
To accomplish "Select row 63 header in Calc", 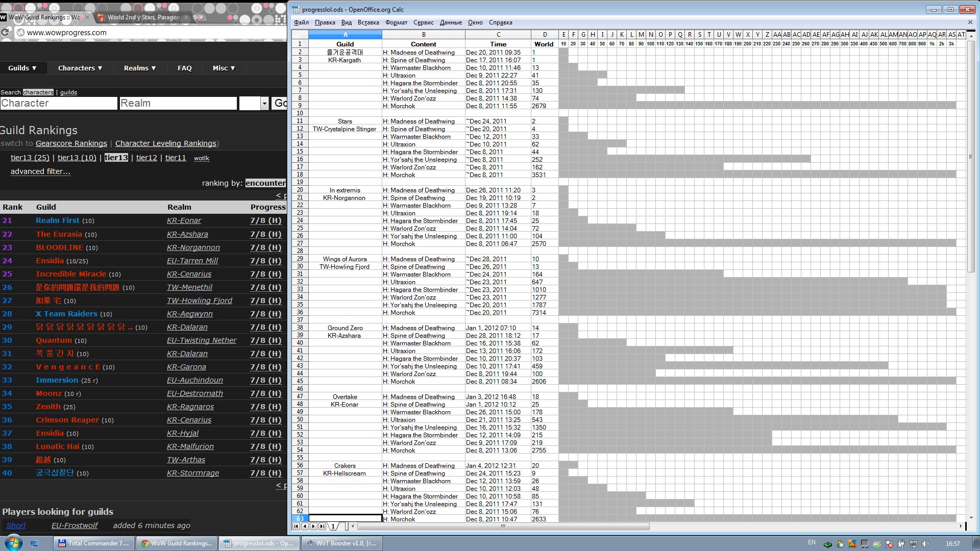I will tap(300, 519).
